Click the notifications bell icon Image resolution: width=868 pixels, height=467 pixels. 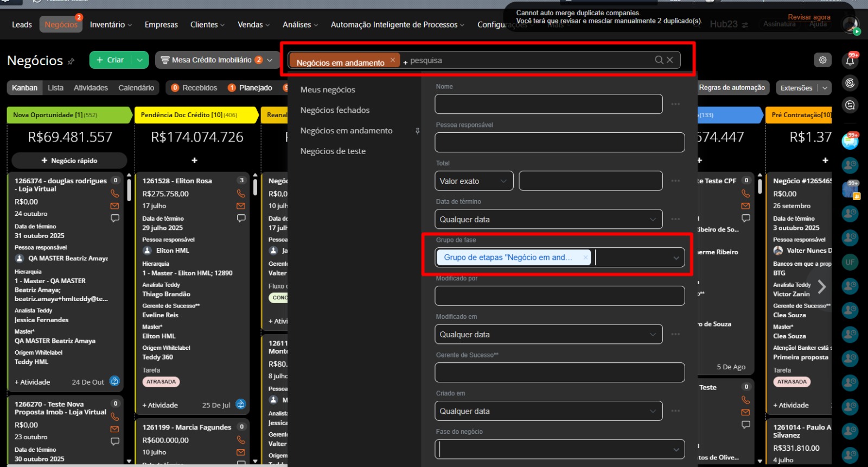(850, 61)
